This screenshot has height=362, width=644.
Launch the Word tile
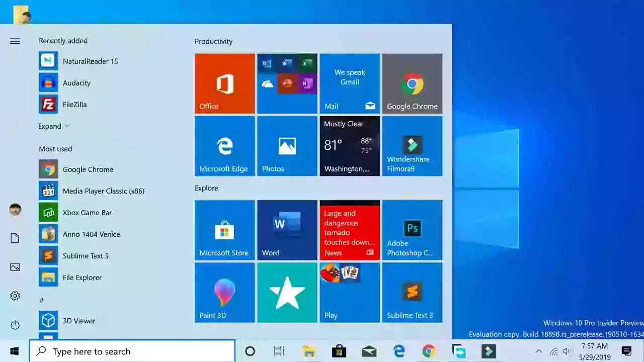(x=287, y=230)
